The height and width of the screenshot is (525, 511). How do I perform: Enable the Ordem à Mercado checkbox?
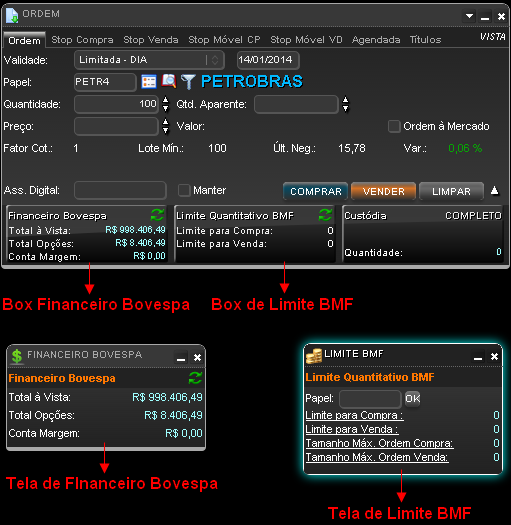coord(394,127)
